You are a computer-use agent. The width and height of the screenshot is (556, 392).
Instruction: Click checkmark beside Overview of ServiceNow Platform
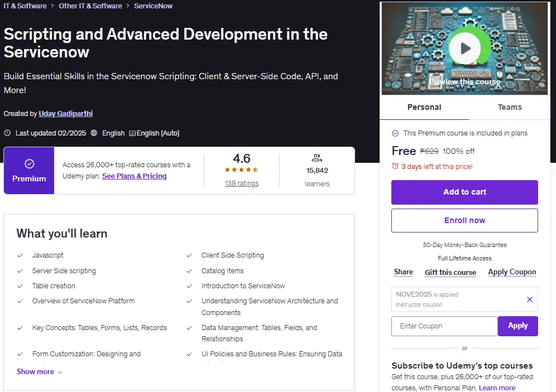(20, 301)
